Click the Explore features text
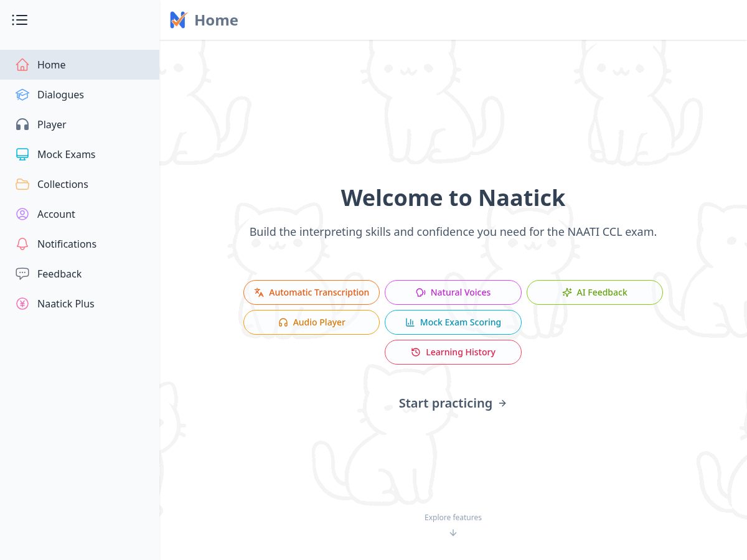Image resolution: width=747 pixels, height=560 pixels. (x=453, y=518)
